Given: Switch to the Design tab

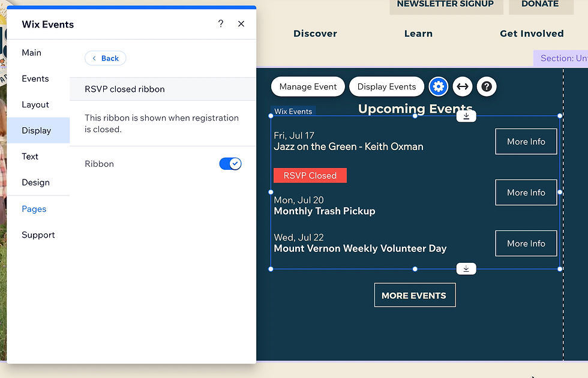Looking at the screenshot, I should [x=35, y=182].
